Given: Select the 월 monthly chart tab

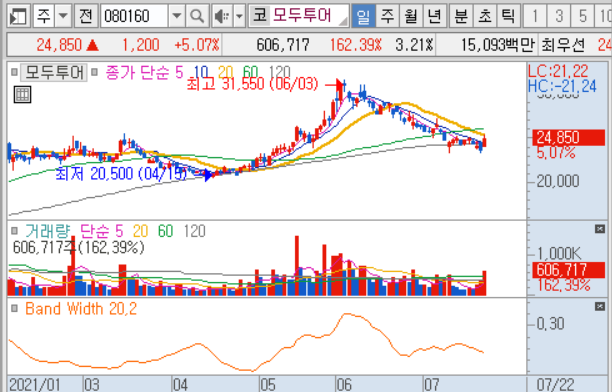Looking at the screenshot, I should 411,16.
